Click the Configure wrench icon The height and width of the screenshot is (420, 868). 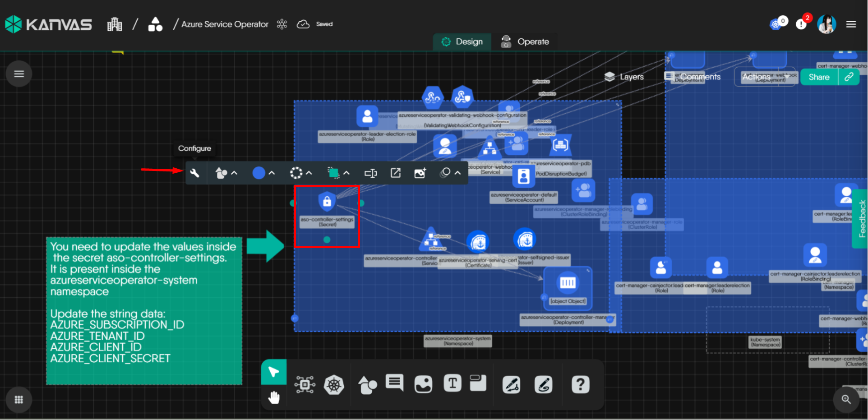195,173
